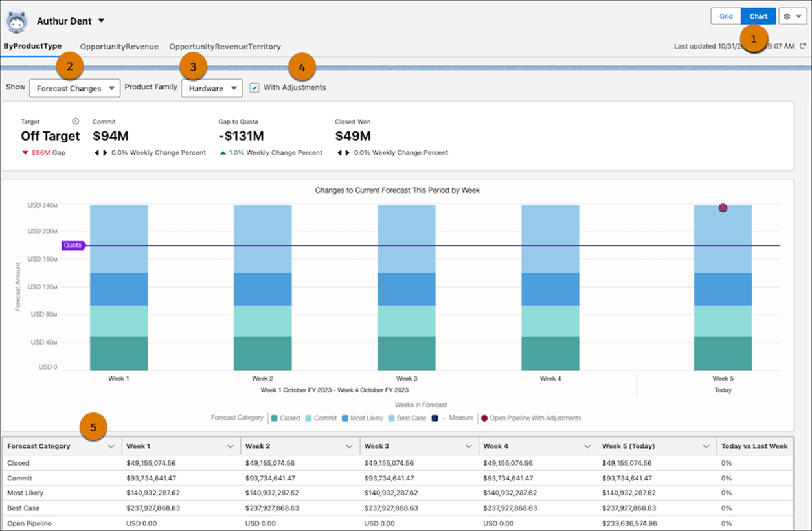Open the forecast settings gear icon
Image resolution: width=812 pixels, height=531 pixels.
tap(787, 16)
